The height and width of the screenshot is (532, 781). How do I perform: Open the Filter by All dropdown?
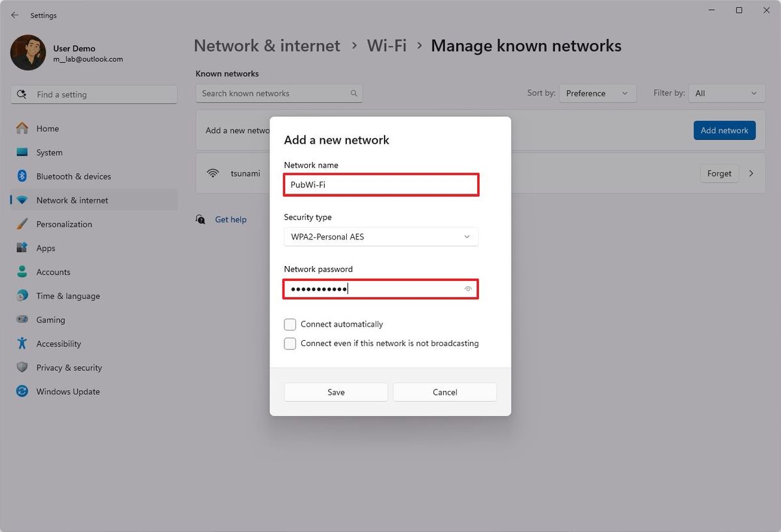pyautogui.click(x=726, y=93)
